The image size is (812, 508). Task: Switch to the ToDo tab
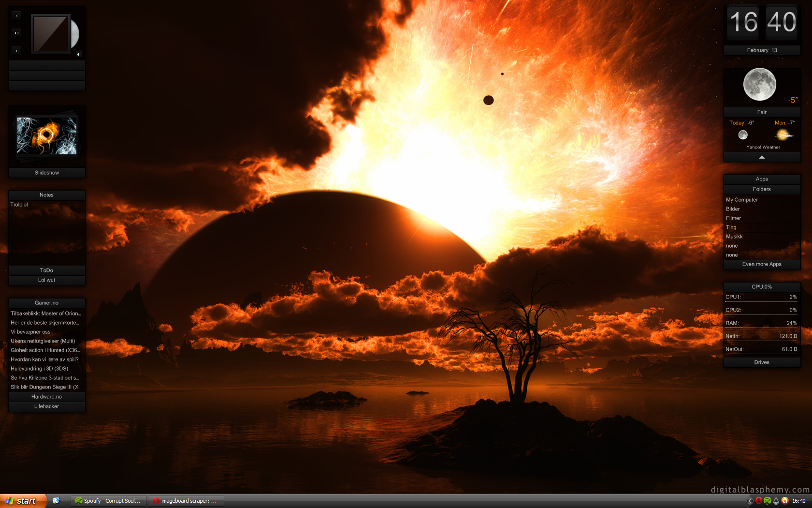tap(47, 270)
